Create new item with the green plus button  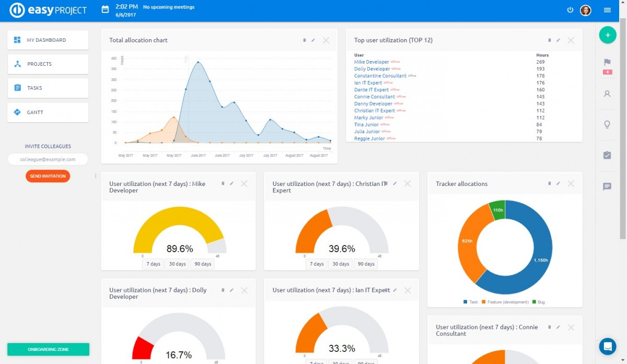pos(607,35)
